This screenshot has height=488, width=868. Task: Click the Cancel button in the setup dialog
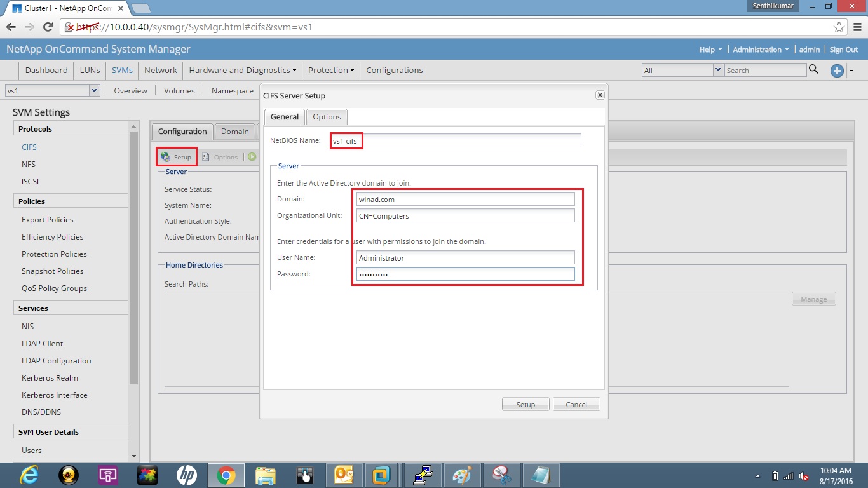tap(576, 404)
